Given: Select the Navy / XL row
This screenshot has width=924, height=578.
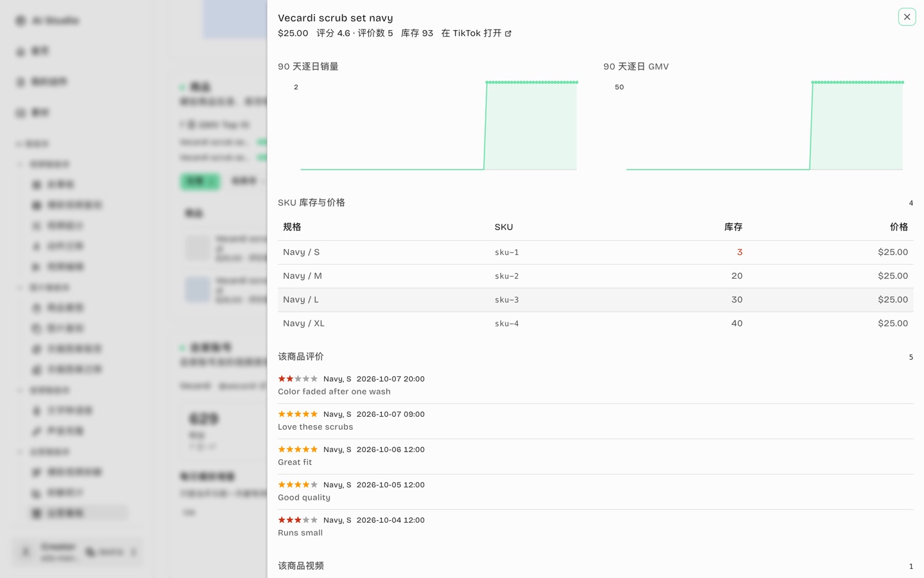Looking at the screenshot, I should (595, 324).
